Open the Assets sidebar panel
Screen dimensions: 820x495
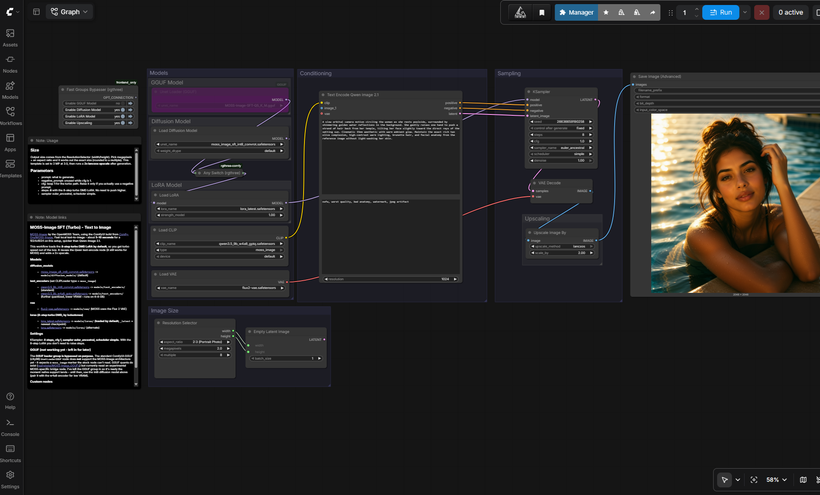tap(10, 38)
